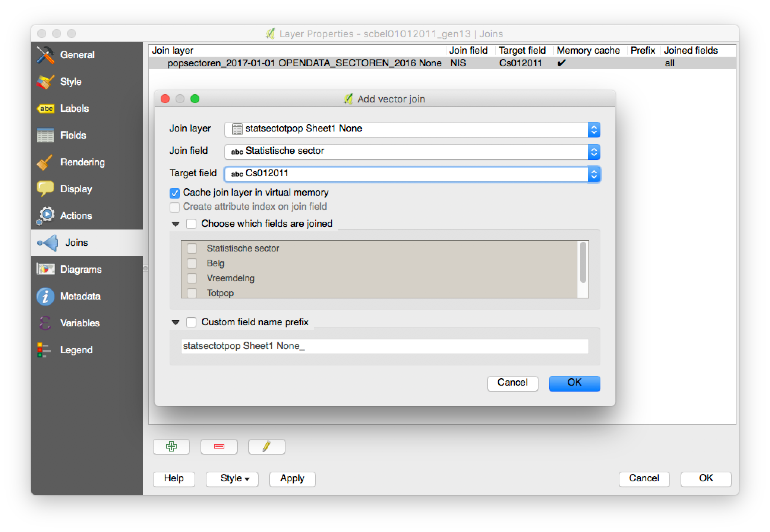Switch to the Rendering tab label
The width and height of the screenshot is (770, 532).
click(83, 162)
